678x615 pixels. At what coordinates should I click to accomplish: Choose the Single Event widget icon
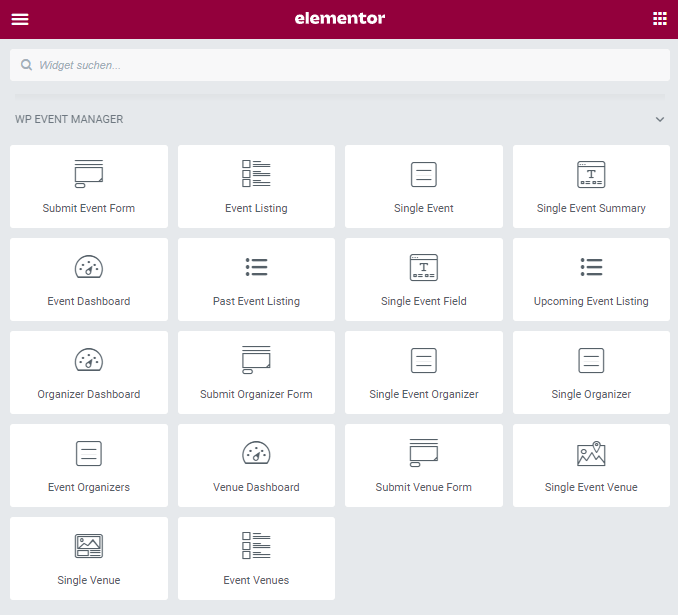pos(424,174)
